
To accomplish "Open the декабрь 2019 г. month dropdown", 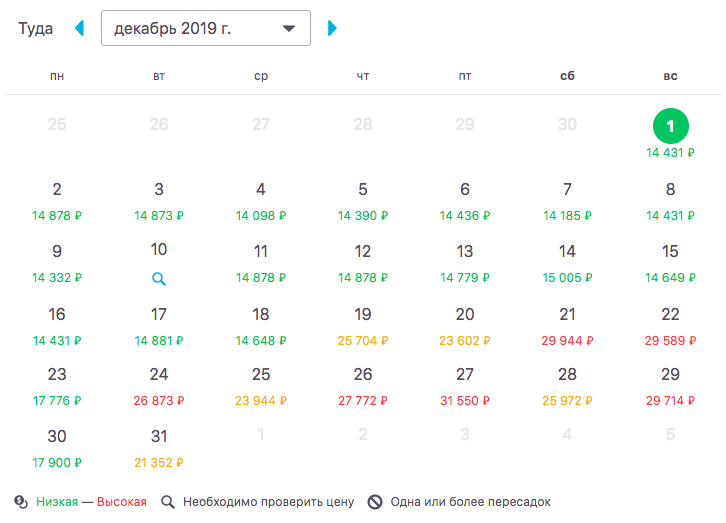I will (x=206, y=28).
